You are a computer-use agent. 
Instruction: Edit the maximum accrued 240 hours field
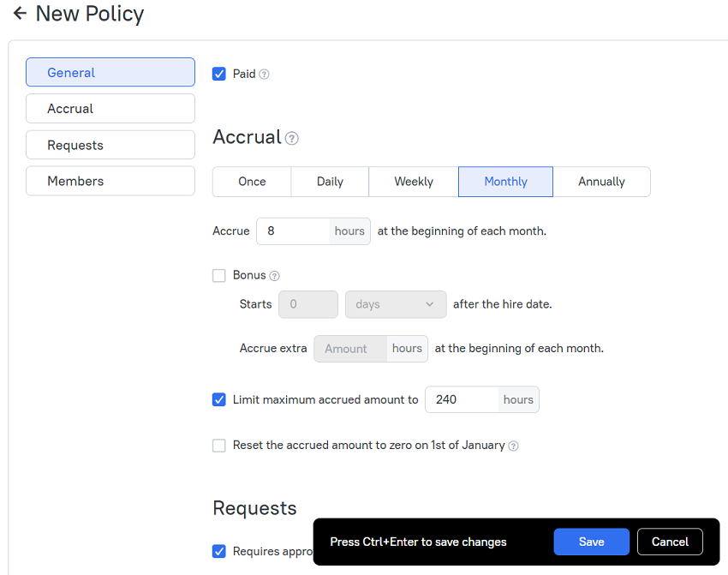coord(462,399)
